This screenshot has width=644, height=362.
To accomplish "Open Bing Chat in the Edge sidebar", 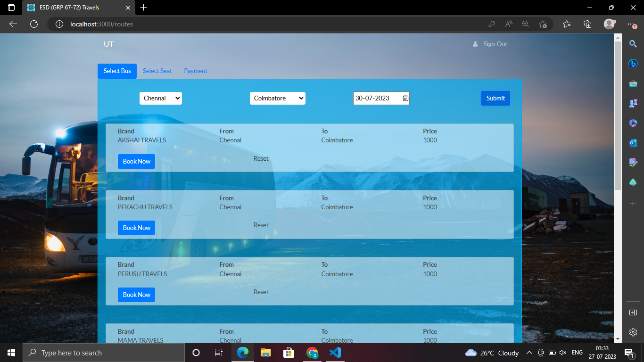I will click(x=633, y=64).
